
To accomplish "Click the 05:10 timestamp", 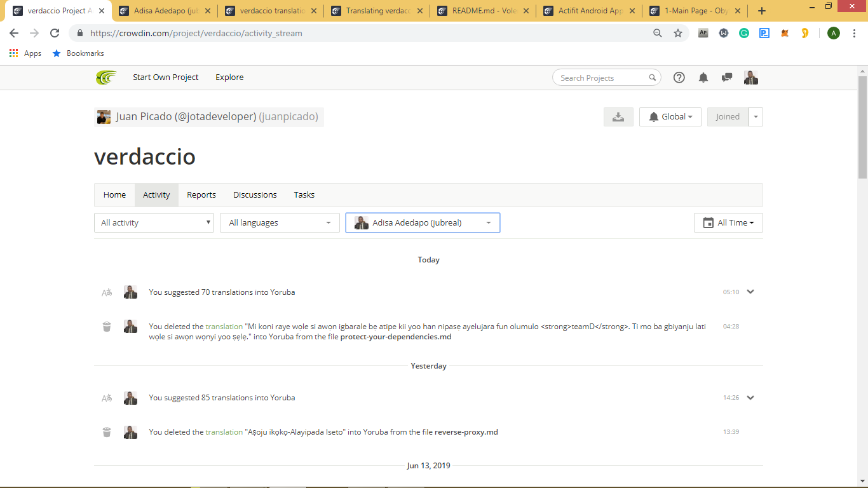I will [x=731, y=292].
